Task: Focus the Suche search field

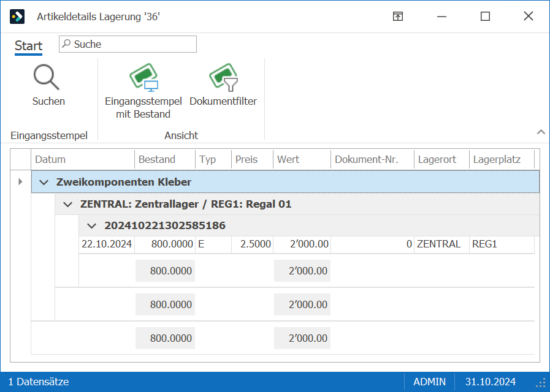Action: click(x=128, y=44)
